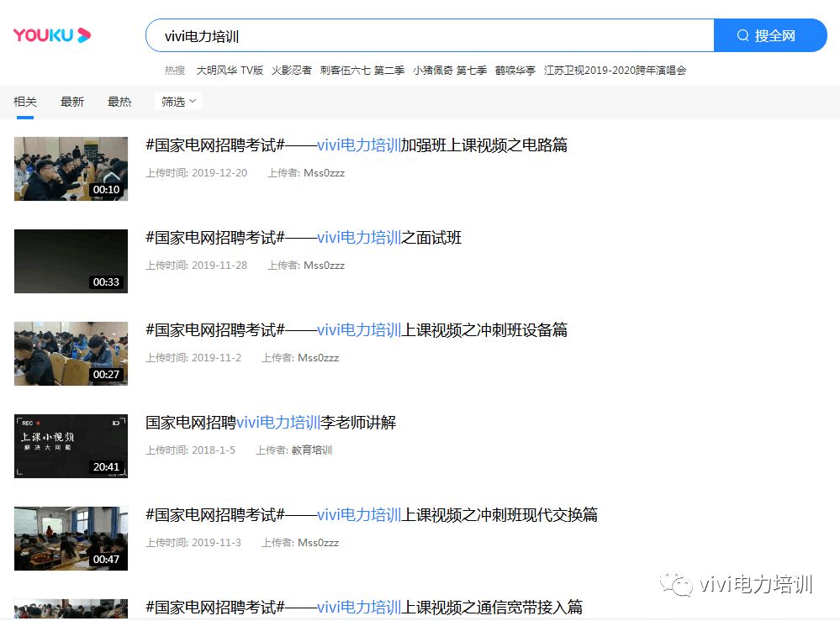Open hot search 大明风华 TV版
The height and width of the screenshot is (621, 840).
click(x=230, y=70)
